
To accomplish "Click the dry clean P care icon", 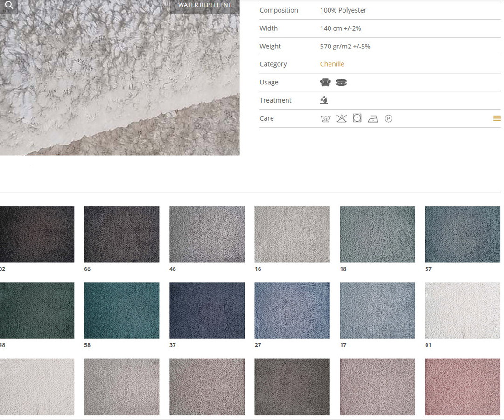I will tap(388, 119).
